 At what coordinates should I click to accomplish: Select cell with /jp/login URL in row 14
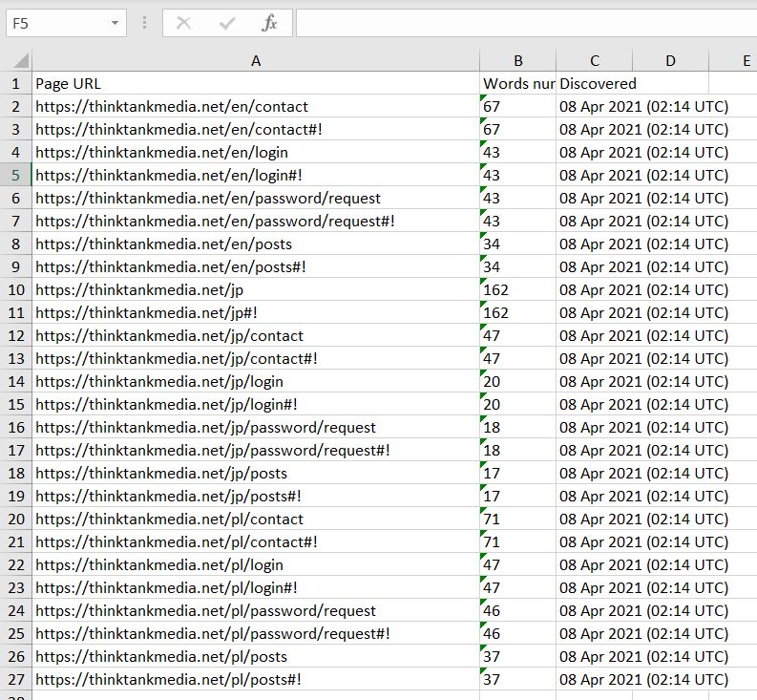[x=256, y=381]
